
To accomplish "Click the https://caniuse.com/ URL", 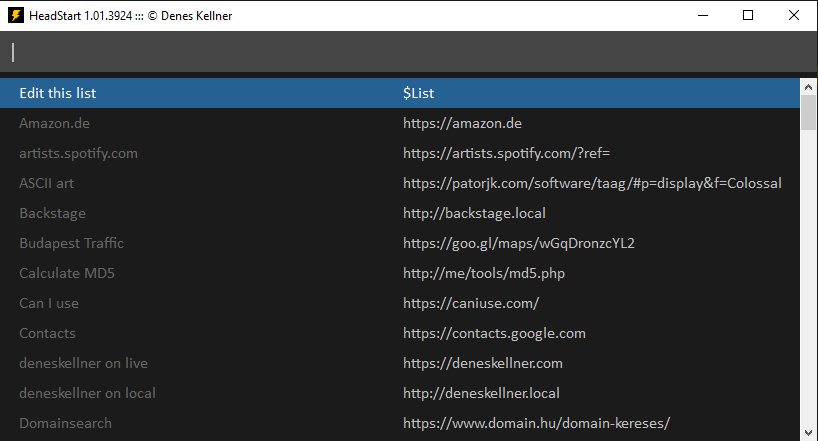I will tap(471, 303).
